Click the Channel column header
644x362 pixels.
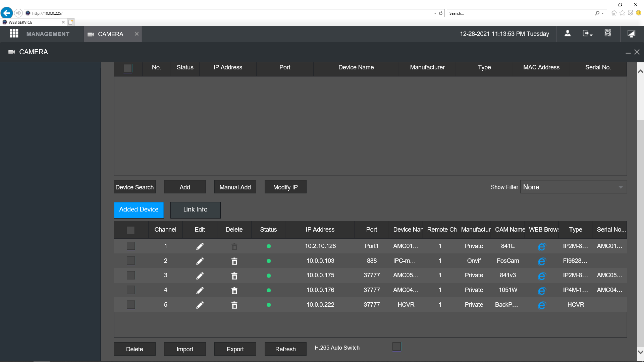coord(165,230)
